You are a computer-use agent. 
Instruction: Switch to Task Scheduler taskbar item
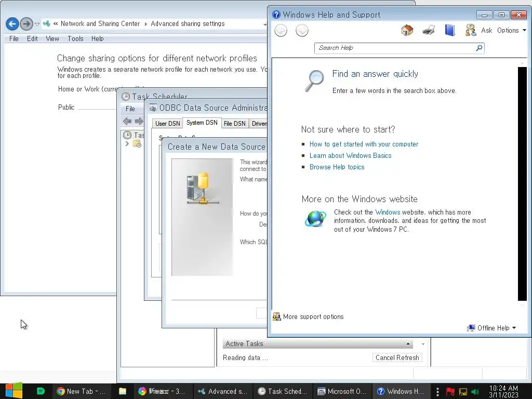(282, 391)
